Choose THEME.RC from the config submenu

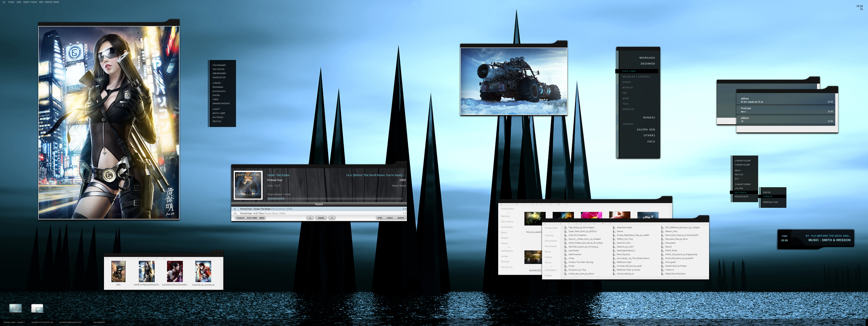coord(773,197)
